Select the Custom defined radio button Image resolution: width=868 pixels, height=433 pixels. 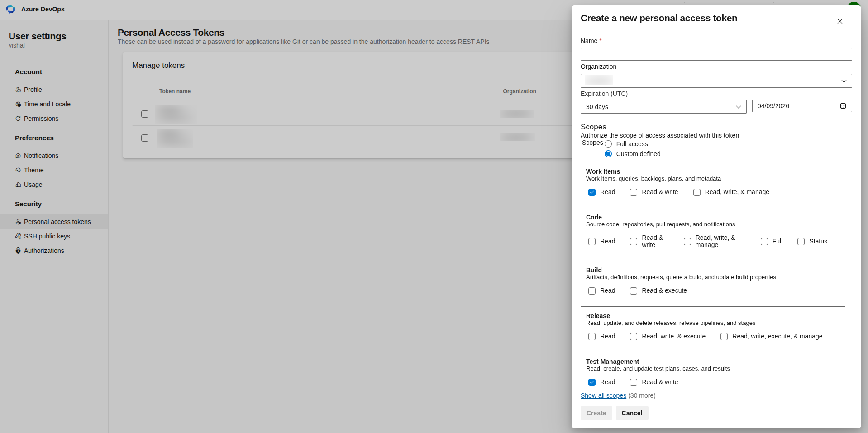608,154
